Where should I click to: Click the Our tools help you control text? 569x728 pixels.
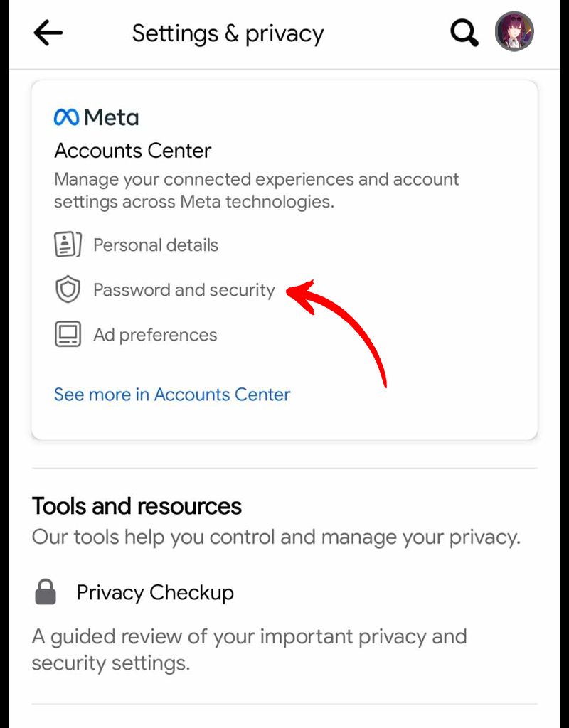click(x=276, y=537)
